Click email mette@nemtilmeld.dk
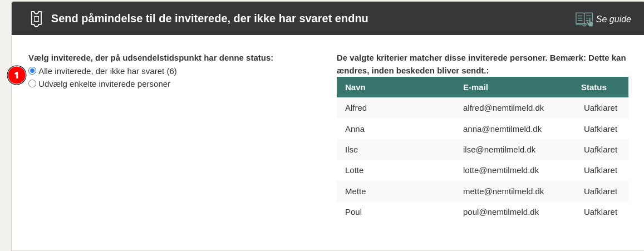The width and height of the screenshot is (644, 251). [503, 191]
